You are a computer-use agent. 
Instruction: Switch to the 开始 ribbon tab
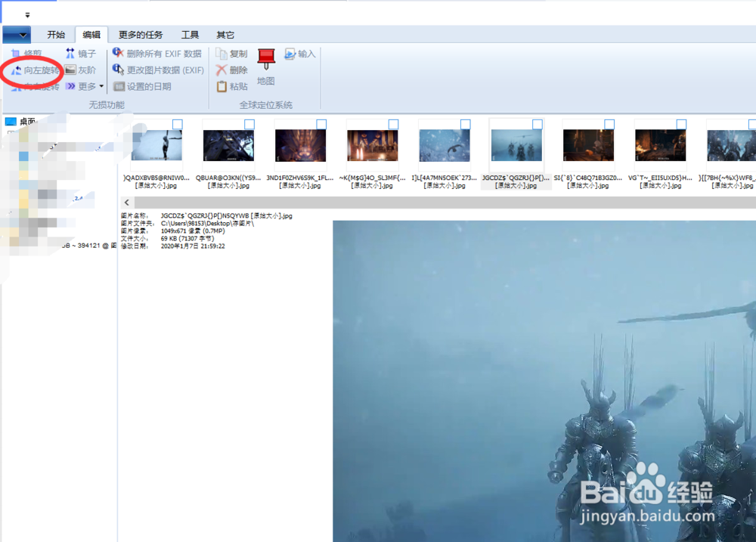point(56,35)
